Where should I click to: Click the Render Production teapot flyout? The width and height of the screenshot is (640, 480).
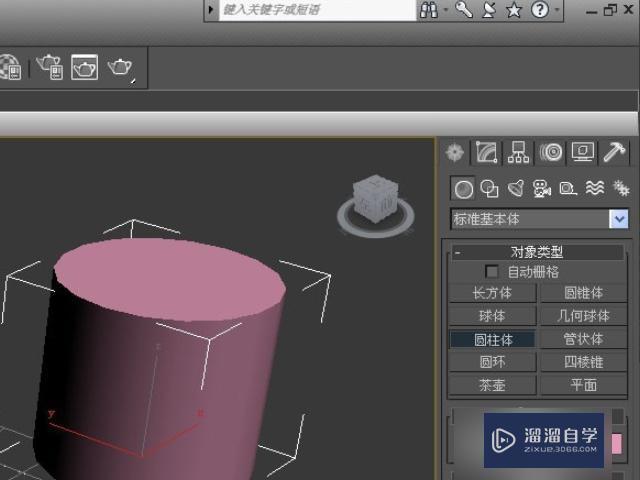[x=120, y=68]
